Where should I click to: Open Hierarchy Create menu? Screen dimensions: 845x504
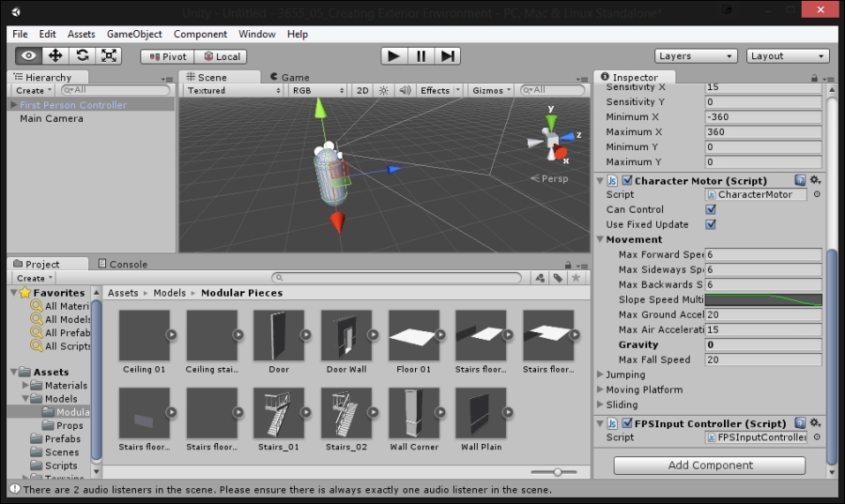(34, 90)
